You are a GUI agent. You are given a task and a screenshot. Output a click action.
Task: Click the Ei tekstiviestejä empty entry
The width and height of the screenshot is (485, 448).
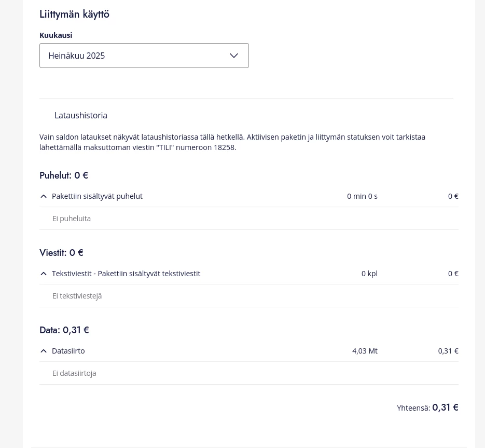click(77, 296)
